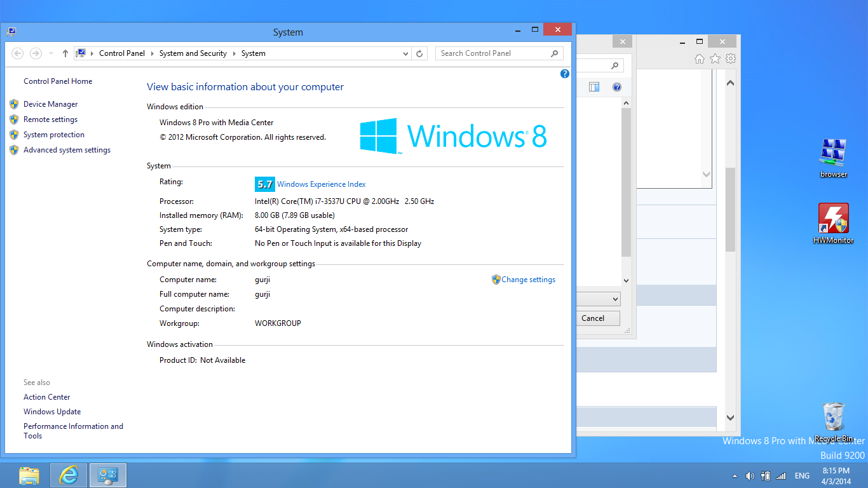Click System and Security in breadcrumb

pyautogui.click(x=193, y=54)
